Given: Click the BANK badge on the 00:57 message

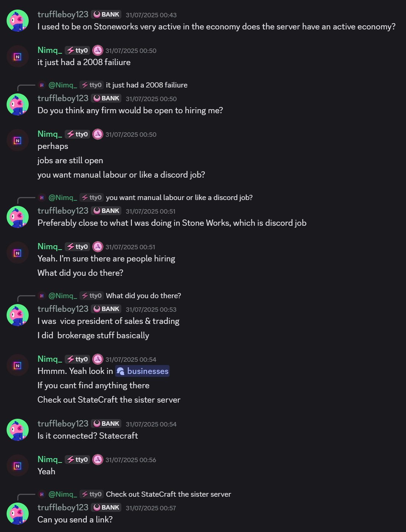Looking at the screenshot, I should [x=106, y=507].
